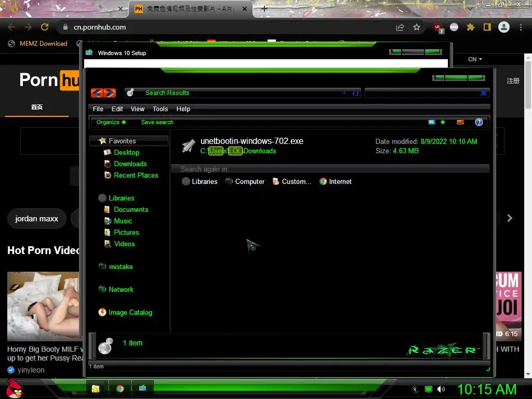Open Recent Places under Favorites
Viewport: 532px width, 399px height.
click(x=131, y=176)
